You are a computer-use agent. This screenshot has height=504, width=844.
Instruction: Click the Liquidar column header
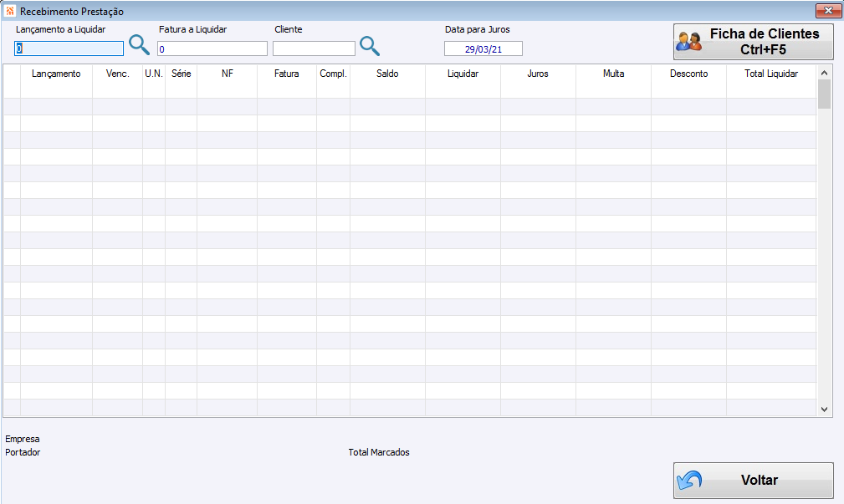463,74
